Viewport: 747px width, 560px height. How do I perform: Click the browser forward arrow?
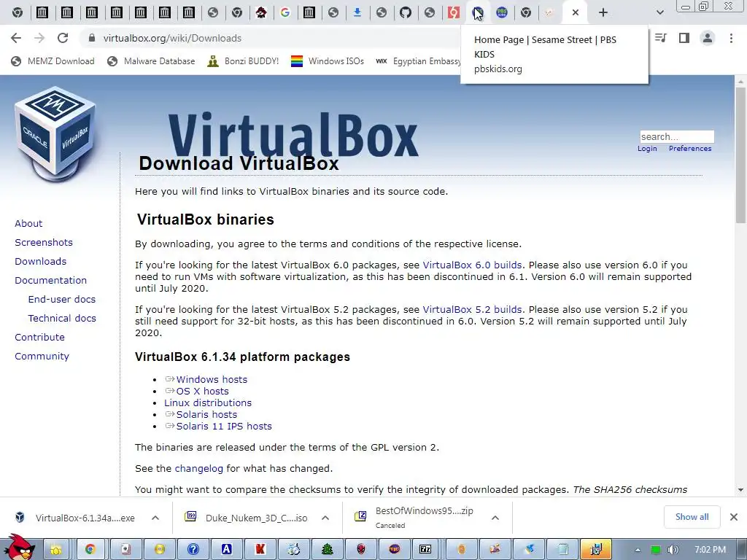coord(39,38)
